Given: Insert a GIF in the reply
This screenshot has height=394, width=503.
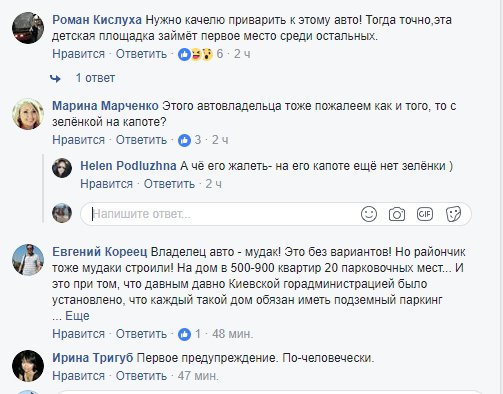Looking at the screenshot, I should click(x=425, y=214).
